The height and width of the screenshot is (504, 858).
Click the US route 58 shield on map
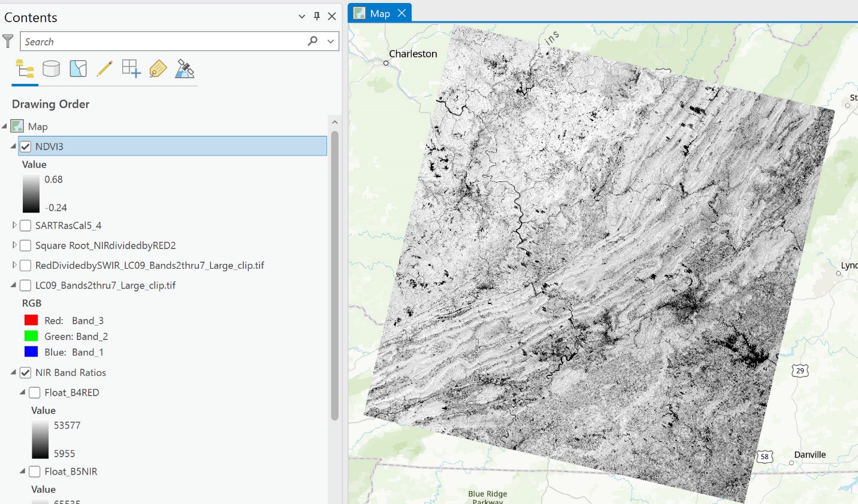765,457
